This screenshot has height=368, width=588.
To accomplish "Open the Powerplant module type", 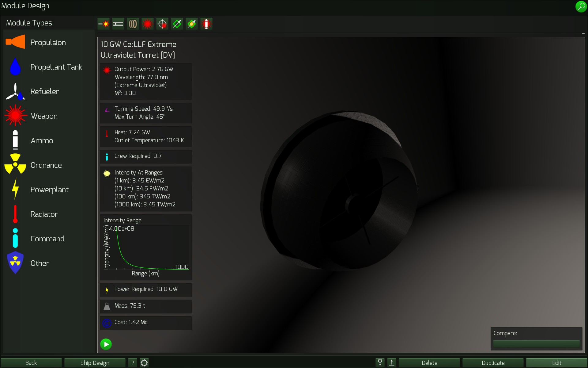I will point(49,190).
